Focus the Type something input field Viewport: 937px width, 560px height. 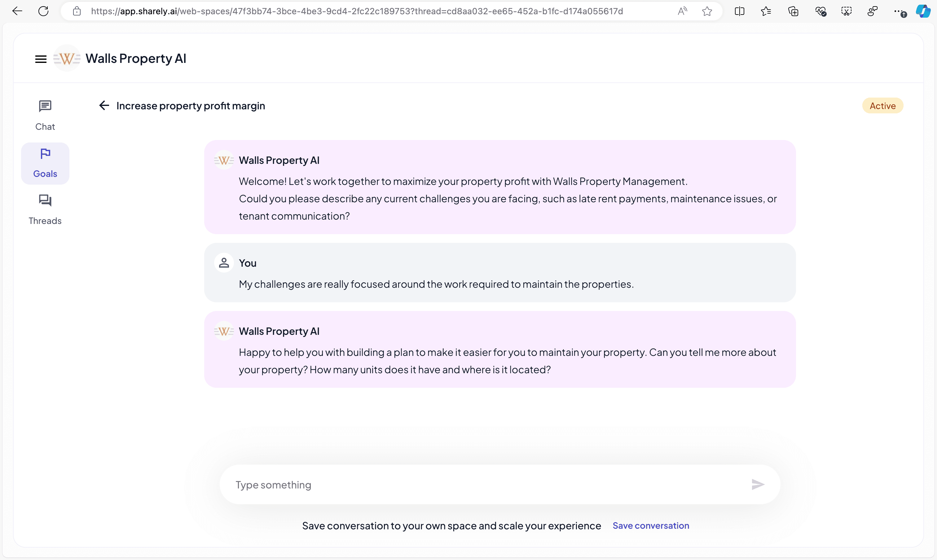click(x=491, y=484)
